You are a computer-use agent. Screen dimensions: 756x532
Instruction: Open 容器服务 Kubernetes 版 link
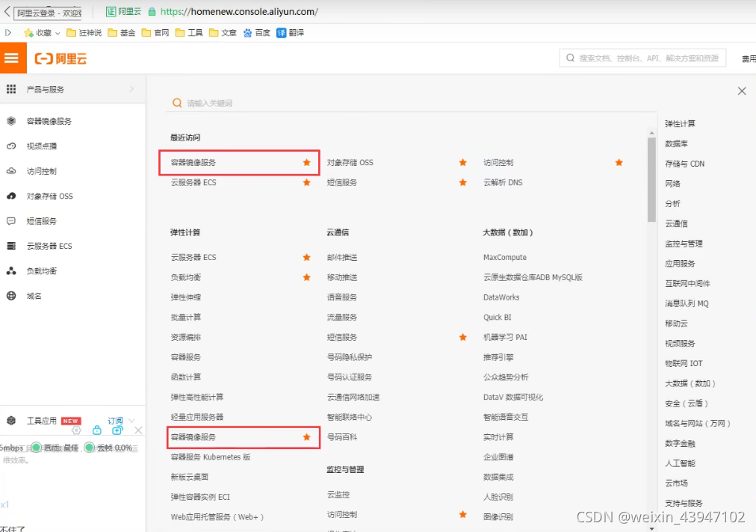[211, 457]
